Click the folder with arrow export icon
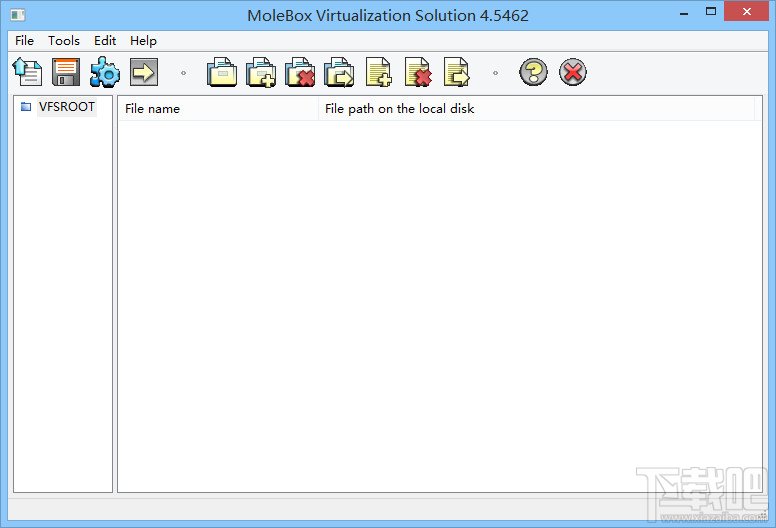 click(339, 72)
